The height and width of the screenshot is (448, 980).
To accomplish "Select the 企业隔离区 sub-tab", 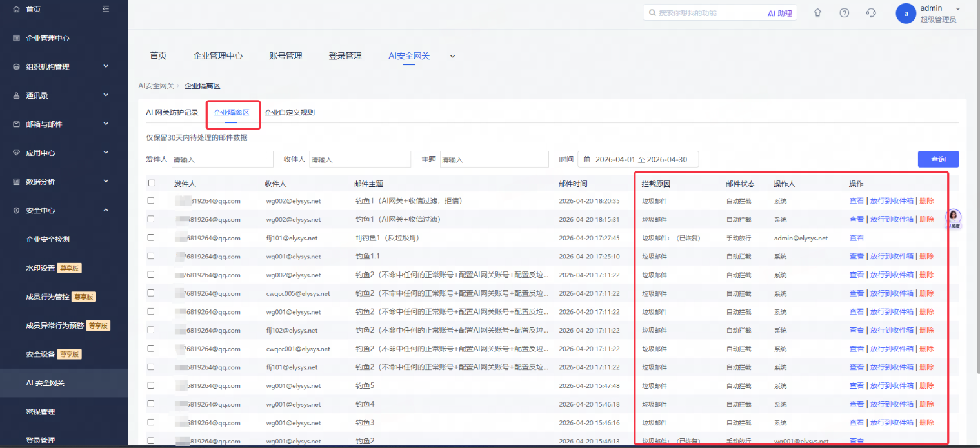I will point(232,112).
